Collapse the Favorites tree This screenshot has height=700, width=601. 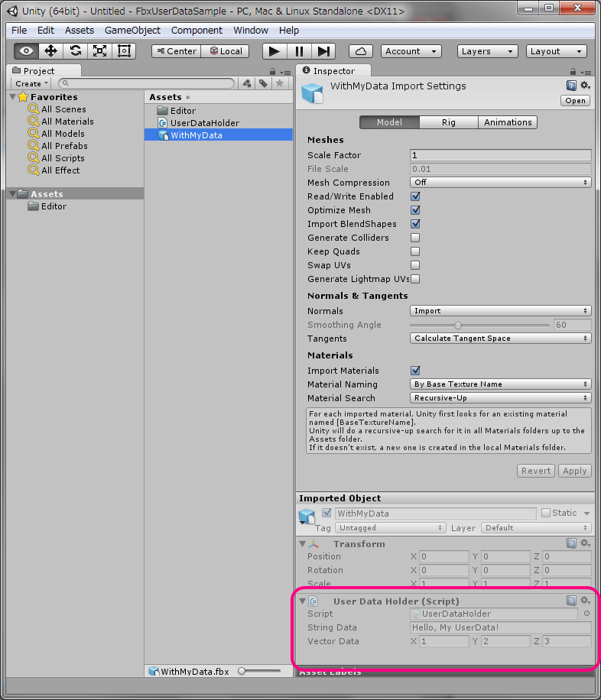13,97
